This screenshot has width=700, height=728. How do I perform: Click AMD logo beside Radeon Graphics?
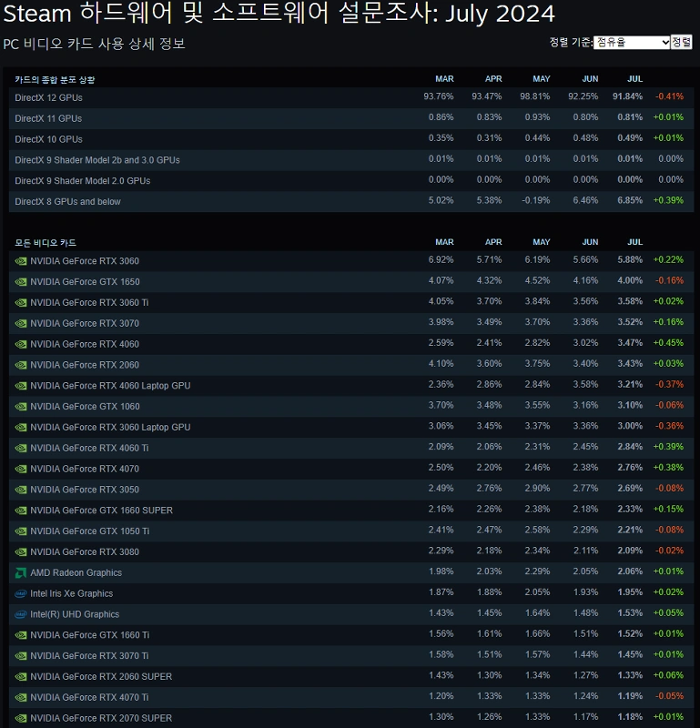(20, 573)
